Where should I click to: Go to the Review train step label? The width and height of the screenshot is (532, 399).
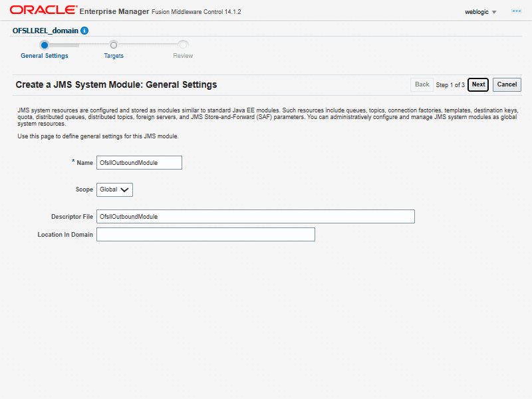(183, 56)
